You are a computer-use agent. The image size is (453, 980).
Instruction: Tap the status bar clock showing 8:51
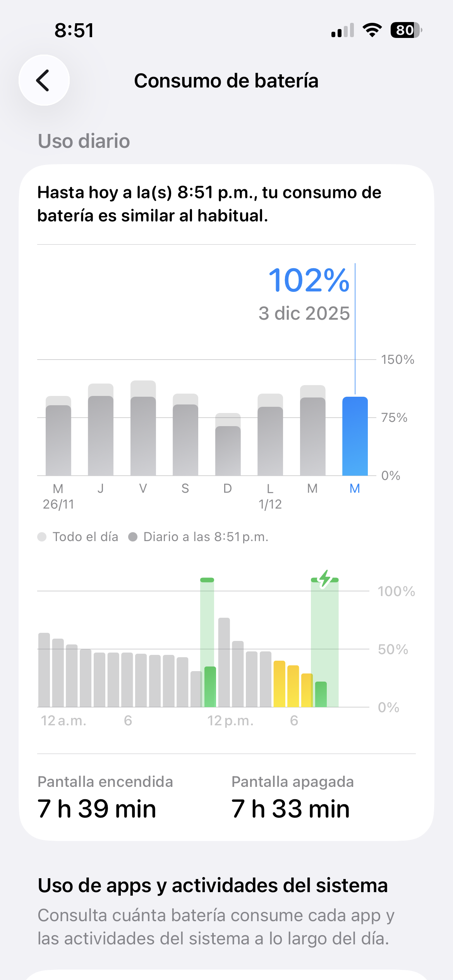[74, 30]
